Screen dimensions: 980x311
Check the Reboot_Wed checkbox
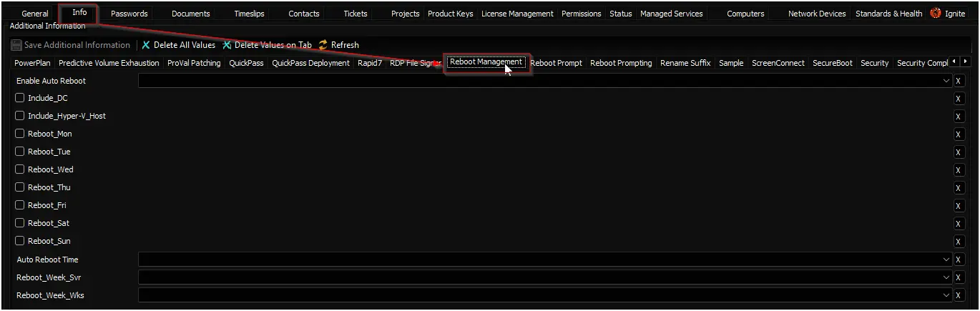click(20, 169)
